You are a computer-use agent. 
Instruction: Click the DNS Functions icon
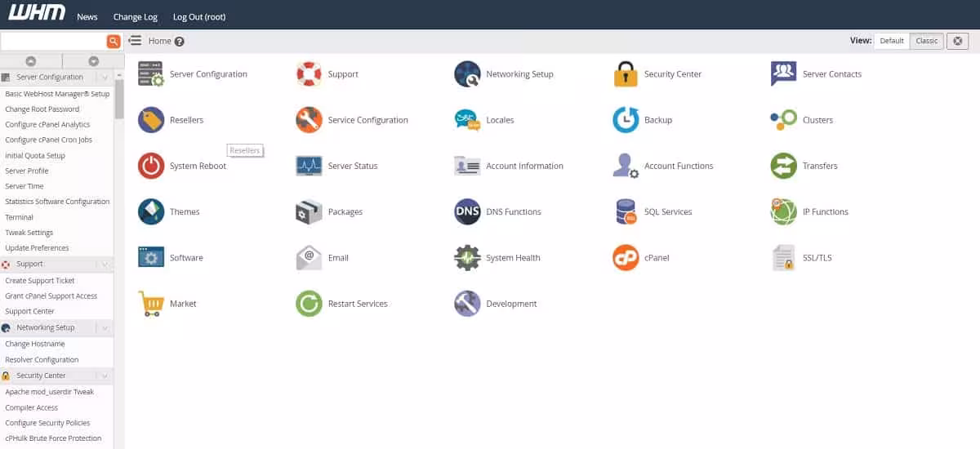click(467, 211)
